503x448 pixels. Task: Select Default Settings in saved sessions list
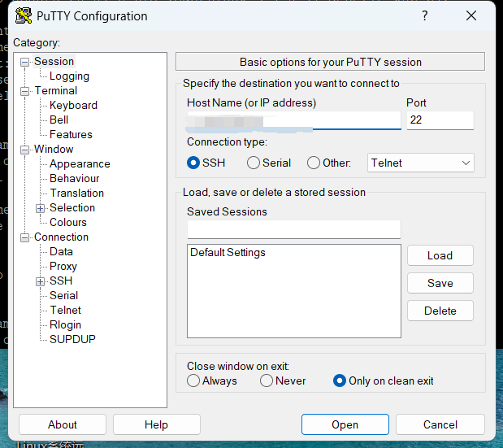pyautogui.click(x=228, y=253)
